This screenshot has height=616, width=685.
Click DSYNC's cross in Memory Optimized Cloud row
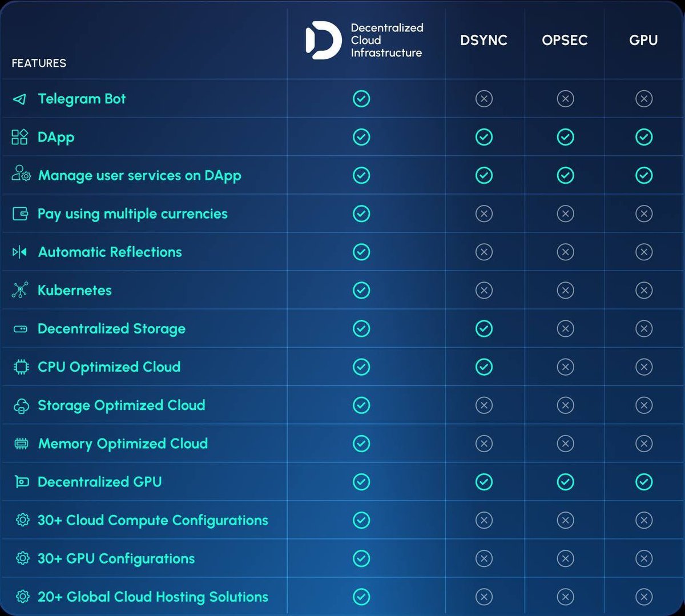click(484, 443)
